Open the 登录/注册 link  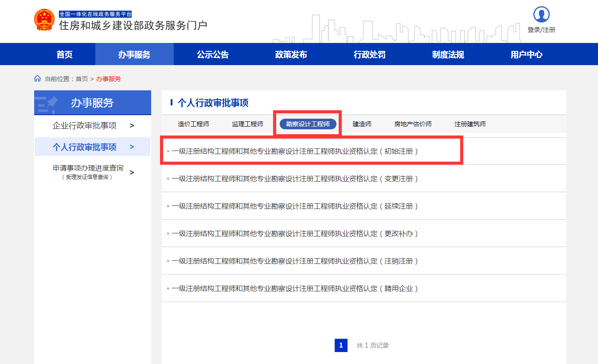coord(541,30)
